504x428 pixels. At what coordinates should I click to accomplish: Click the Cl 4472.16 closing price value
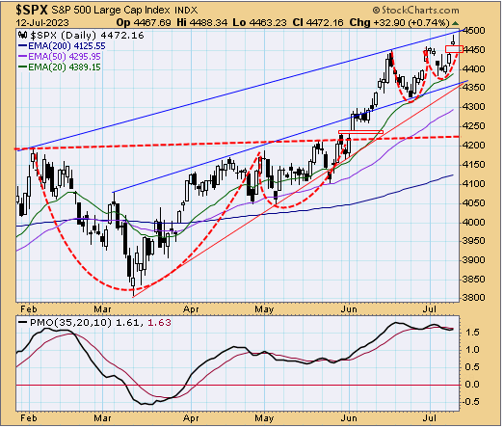coord(318,23)
